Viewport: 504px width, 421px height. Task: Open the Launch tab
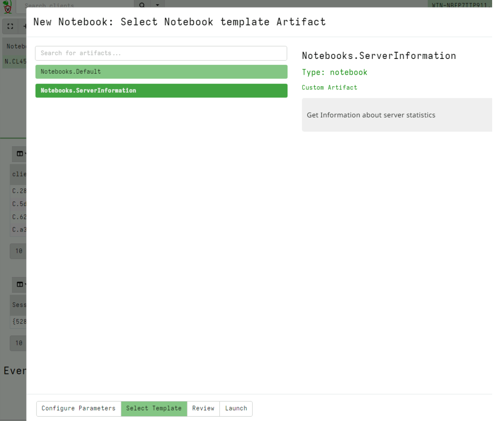click(236, 408)
